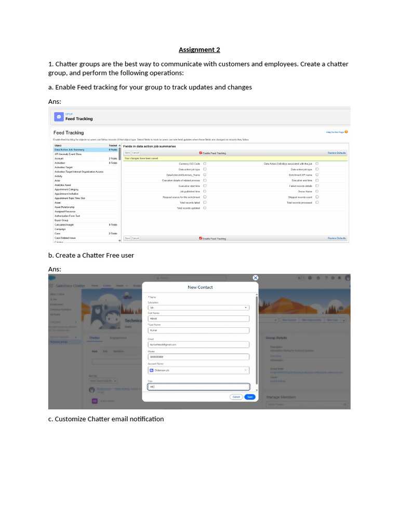This screenshot has width=399, height=532.
Task: Select the Analytics Asset object row
Action: (86, 185)
